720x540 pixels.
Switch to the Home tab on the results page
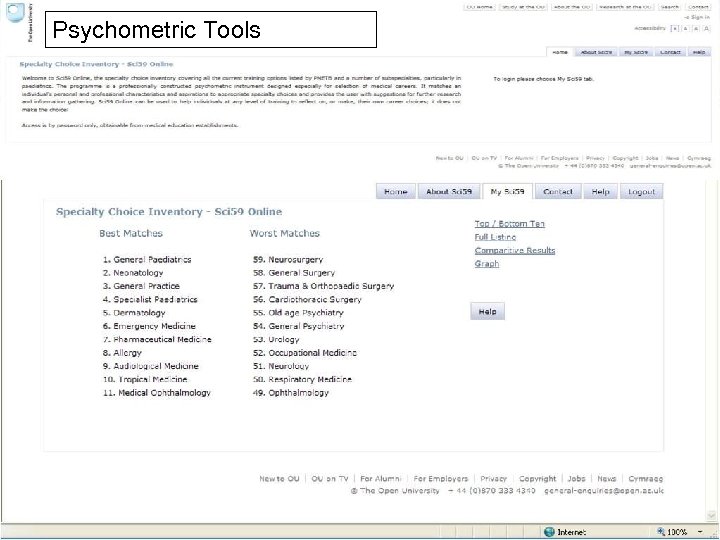[x=396, y=191]
